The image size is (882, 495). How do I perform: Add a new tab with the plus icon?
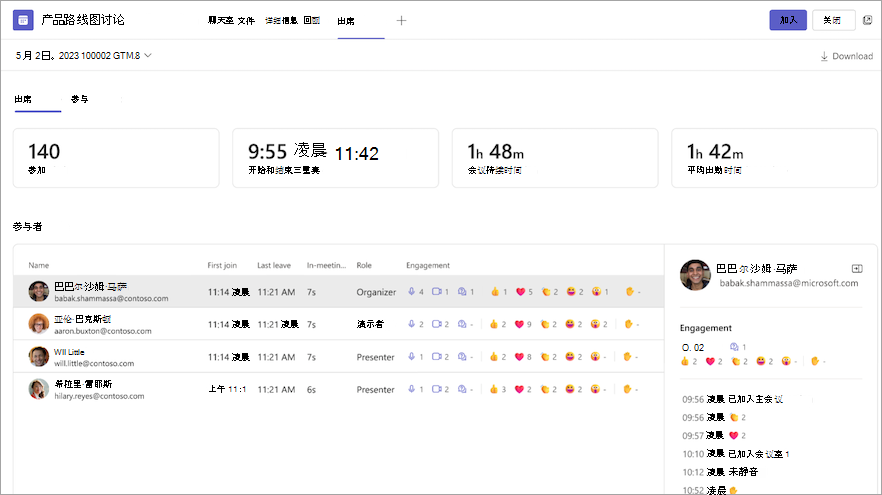point(401,21)
